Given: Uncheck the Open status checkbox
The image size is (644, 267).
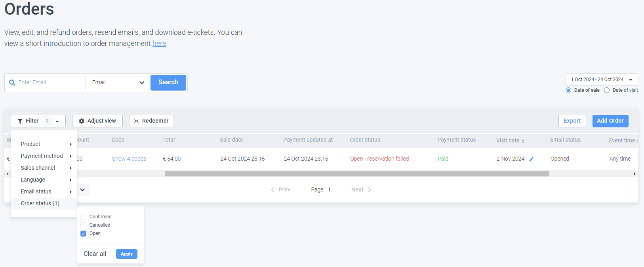Looking at the screenshot, I should [84, 233].
